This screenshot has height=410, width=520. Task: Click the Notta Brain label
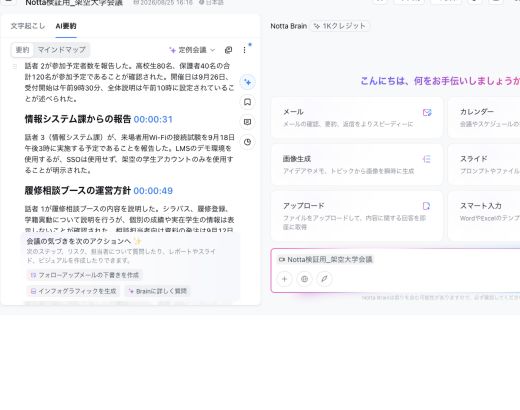tap(289, 26)
